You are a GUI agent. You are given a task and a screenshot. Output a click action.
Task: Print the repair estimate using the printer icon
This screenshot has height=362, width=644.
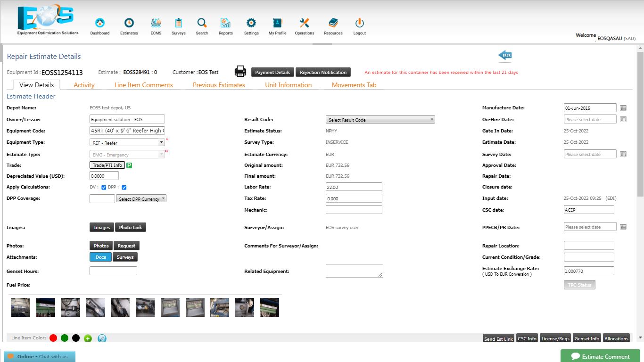click(x=240, y=71)
